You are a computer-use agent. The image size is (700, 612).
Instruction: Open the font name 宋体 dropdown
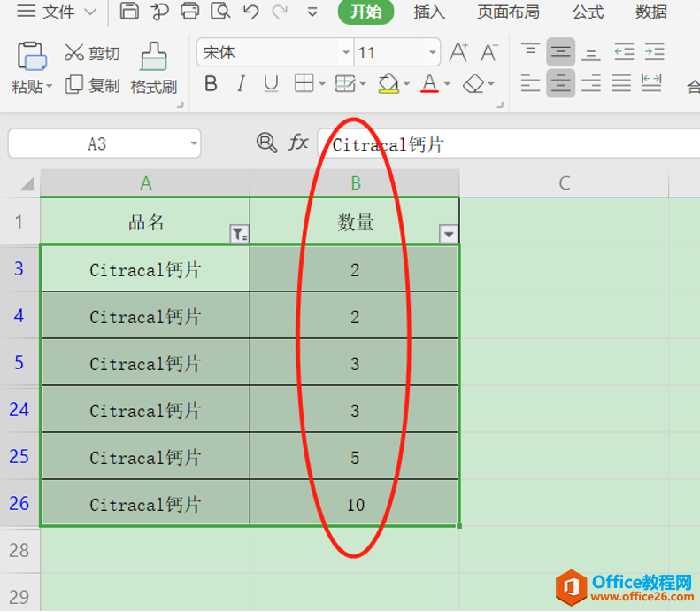pyautogui.click(x=345, y=53)
